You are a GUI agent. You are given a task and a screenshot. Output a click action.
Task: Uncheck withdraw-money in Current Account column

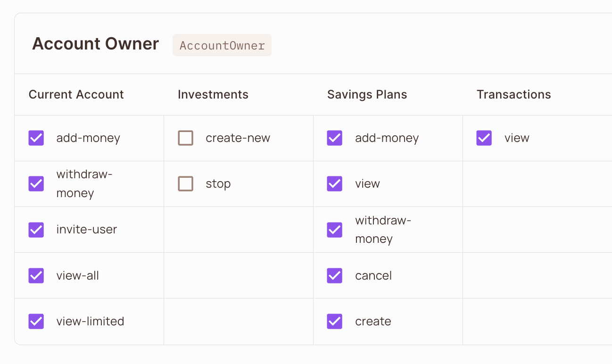point(36,184)
